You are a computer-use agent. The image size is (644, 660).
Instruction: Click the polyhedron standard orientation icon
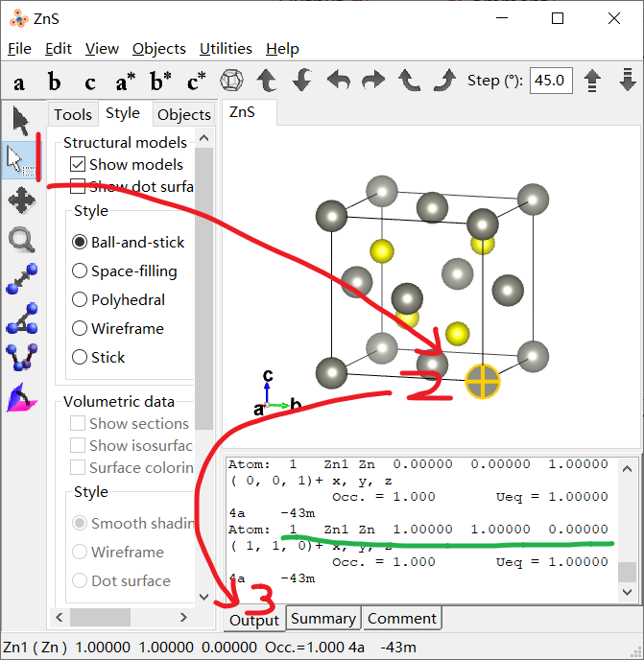[232, 81]
